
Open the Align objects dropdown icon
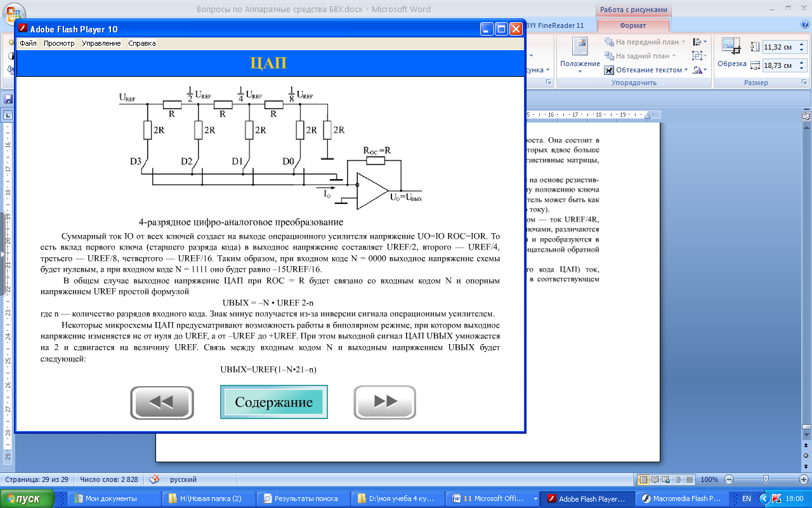[x=700, y=42]
